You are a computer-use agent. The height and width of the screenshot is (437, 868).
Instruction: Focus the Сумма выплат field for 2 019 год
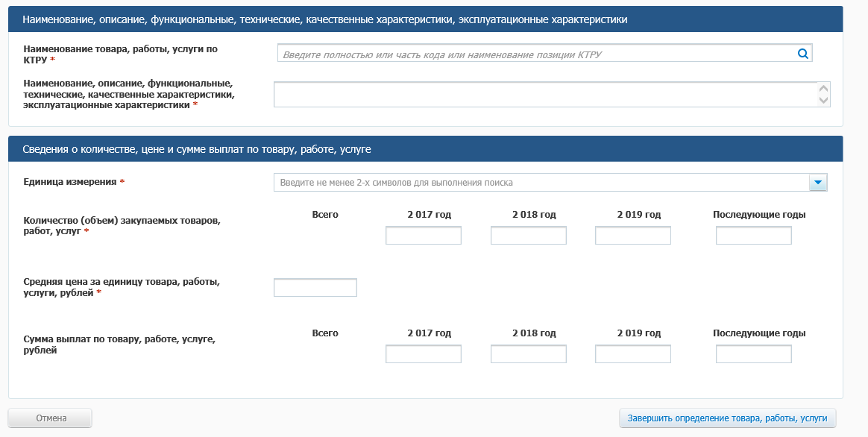pyautogui.click(x=632, y=354)
